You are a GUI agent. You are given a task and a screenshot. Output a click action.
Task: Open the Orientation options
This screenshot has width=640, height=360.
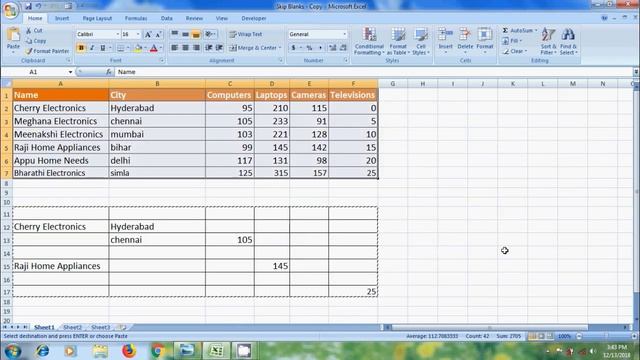[x=210, y=34]
